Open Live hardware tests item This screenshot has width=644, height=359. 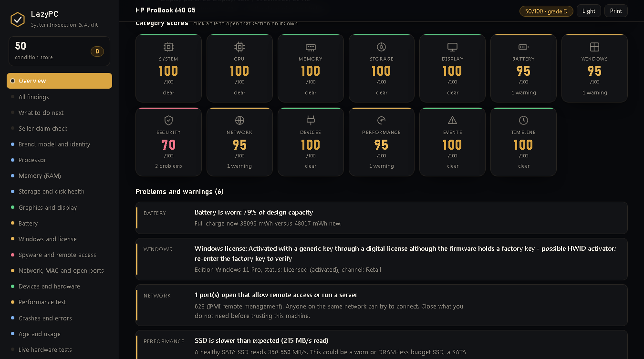[x=59, y=349]
